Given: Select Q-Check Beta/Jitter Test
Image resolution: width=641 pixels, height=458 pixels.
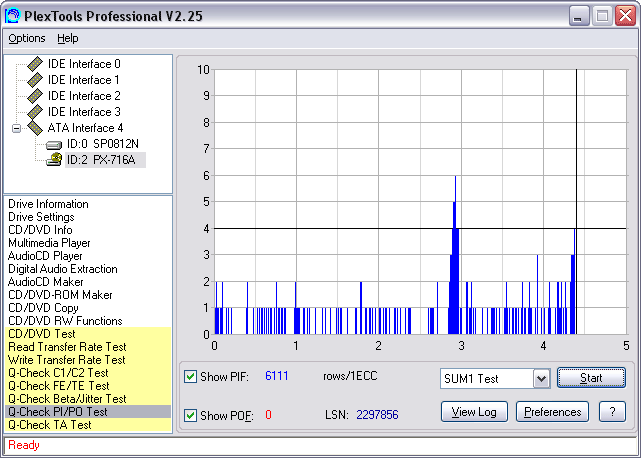Looking at the screenshot, I should (x=88, y=399).
